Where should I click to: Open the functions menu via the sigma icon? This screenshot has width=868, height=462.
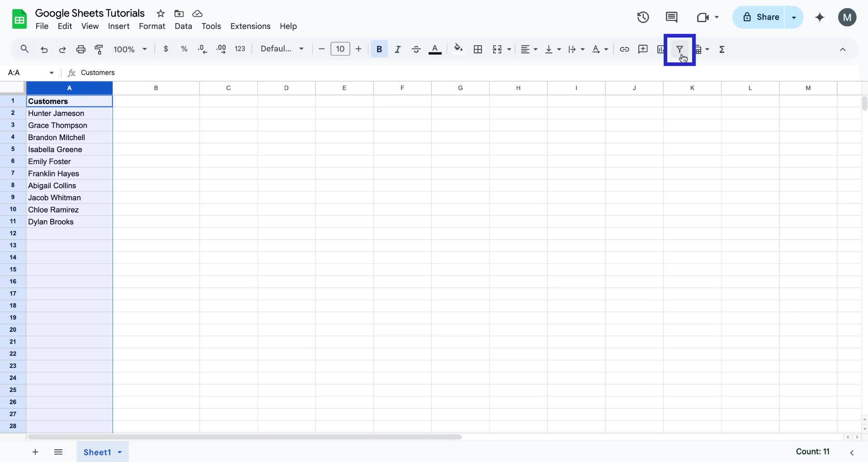[722, 49]
